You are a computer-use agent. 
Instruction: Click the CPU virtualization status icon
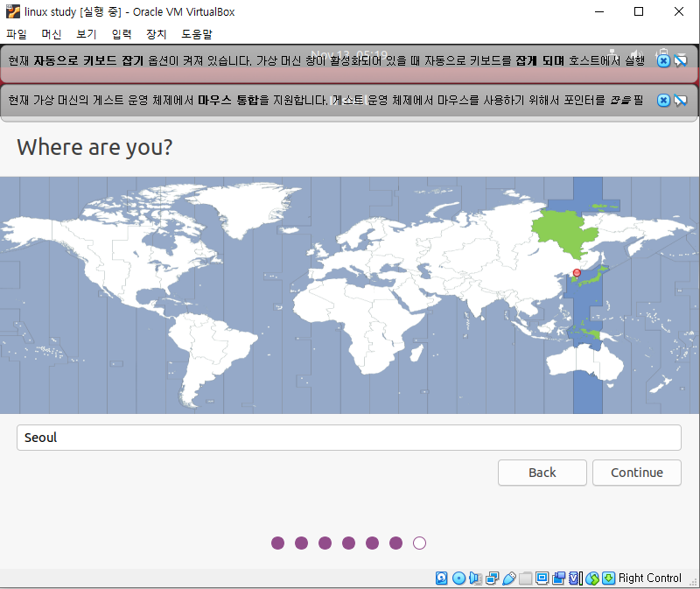point(576,578)
